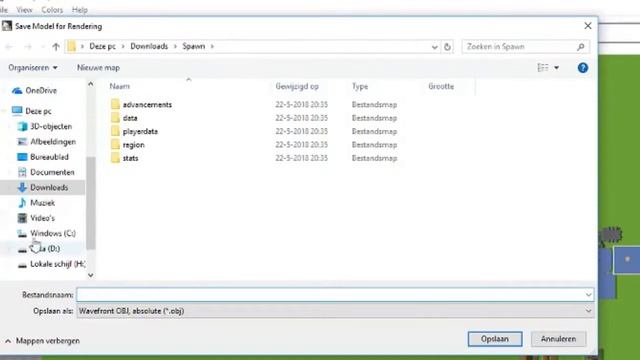
Task: Open the Help menu
Action: [80, 9]
